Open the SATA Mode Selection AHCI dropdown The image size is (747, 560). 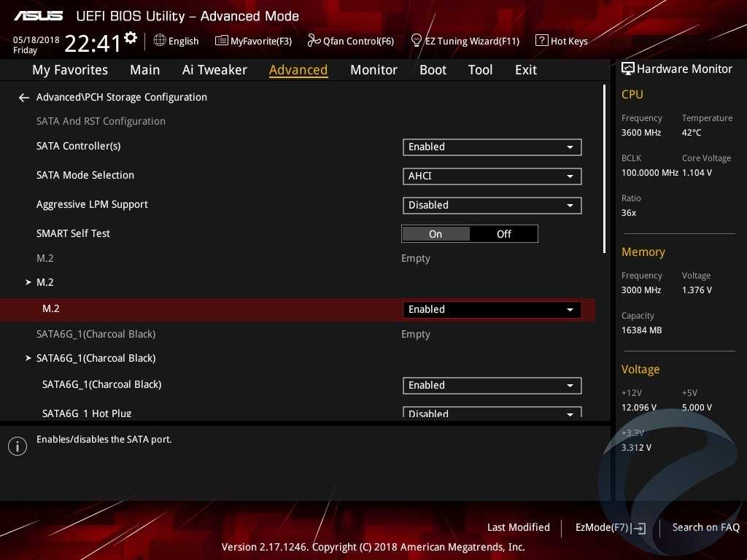pos(492,176)
